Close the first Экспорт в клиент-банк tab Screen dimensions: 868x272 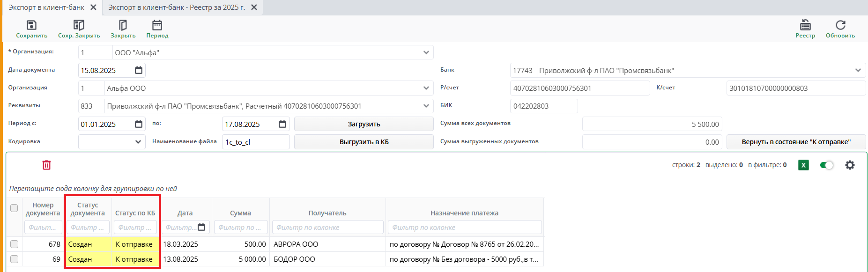point(93,7)
